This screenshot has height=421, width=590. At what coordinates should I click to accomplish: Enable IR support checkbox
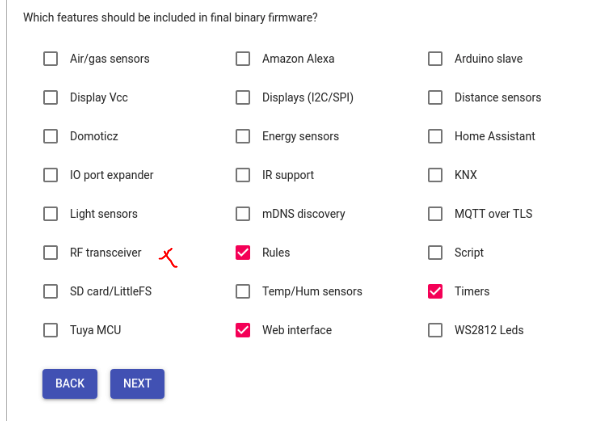tap(243, 175)
